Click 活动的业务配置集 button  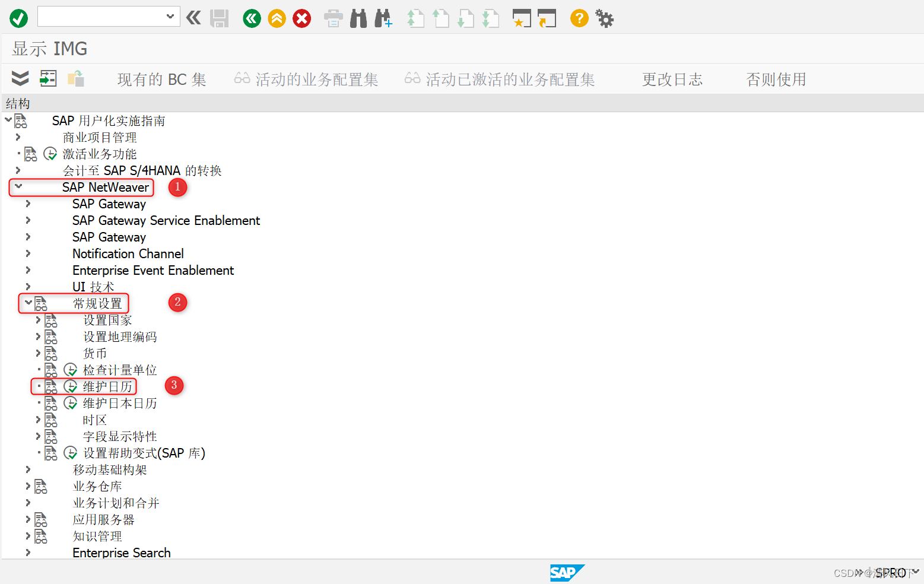click(x=306, y=80)
